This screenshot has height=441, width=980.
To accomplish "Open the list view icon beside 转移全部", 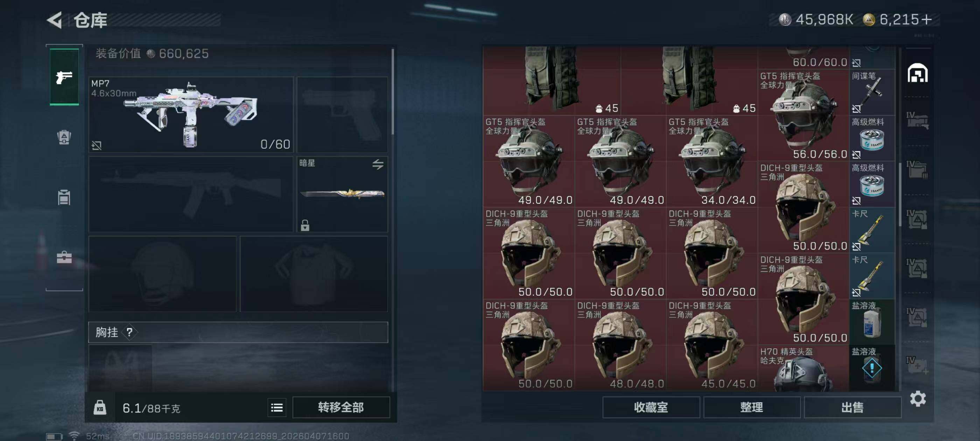I will (x=276, y=407).
